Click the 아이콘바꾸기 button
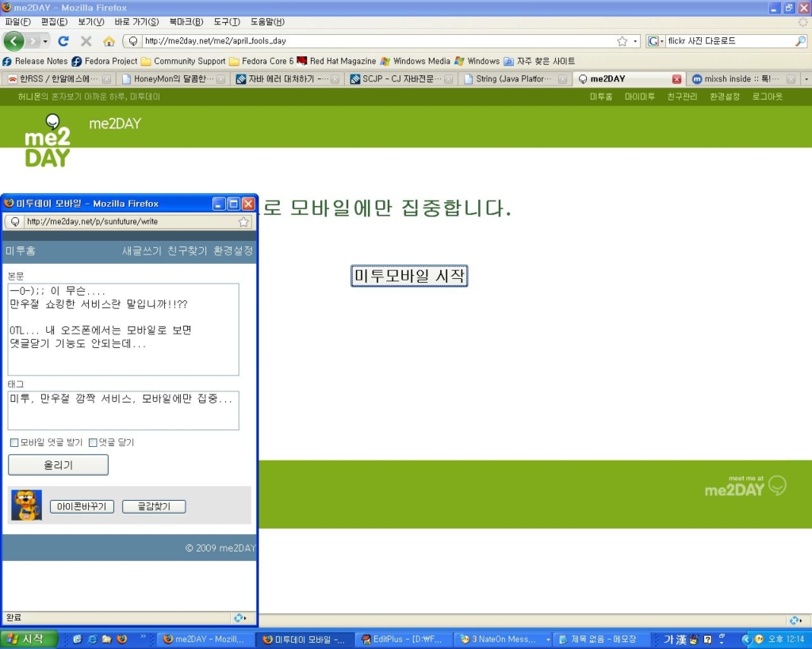Viewport: 812px width, 649px height. 82,506
